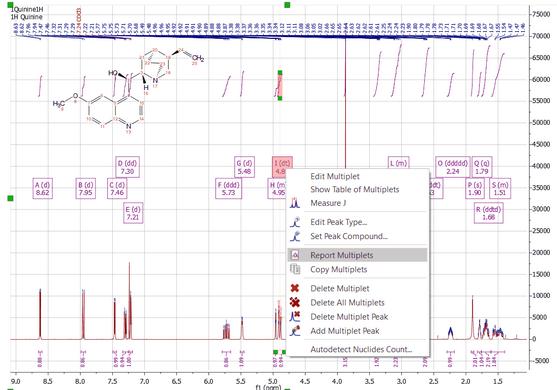Choose Delete Multiplet Peak
This screenshot has height=390, width=557.
pos(349,317)
